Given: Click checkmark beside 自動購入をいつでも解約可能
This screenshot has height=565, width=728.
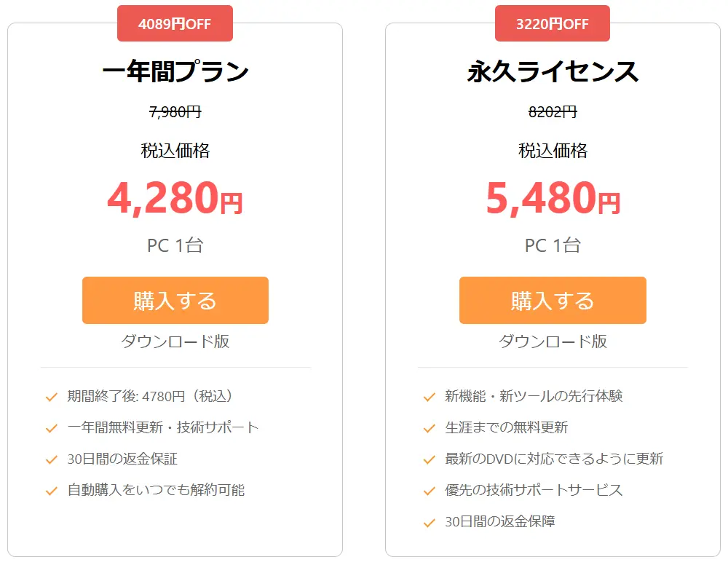Looking at the screenshot, I should point(52,491).
